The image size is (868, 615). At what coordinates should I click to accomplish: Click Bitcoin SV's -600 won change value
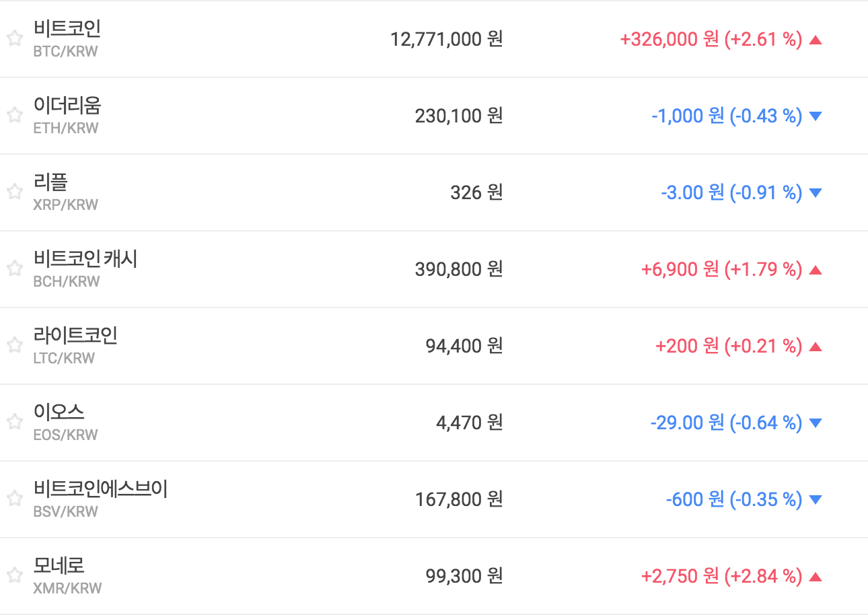click(x=694, y=499)
